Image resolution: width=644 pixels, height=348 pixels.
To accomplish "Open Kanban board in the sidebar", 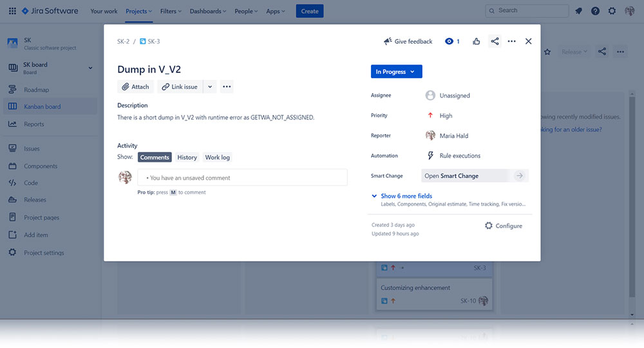I will pyautogui.click(x=50, y=106).
